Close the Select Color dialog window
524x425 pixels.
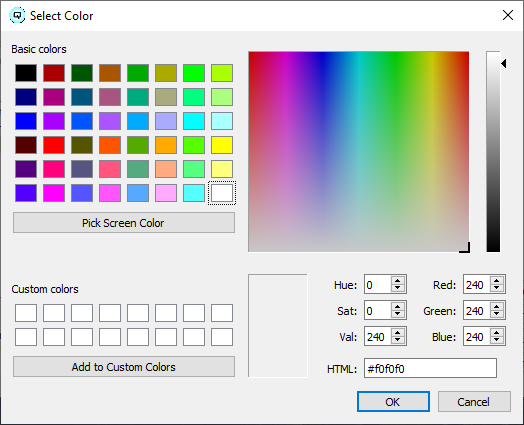coord(508,15)
